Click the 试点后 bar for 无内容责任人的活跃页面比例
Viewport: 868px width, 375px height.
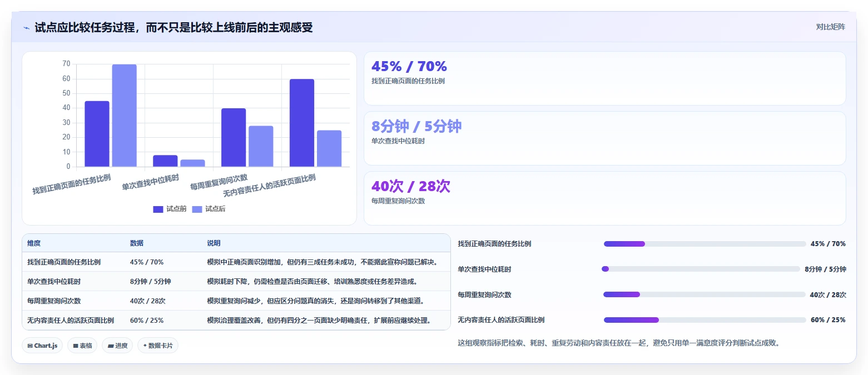point(329,148)
